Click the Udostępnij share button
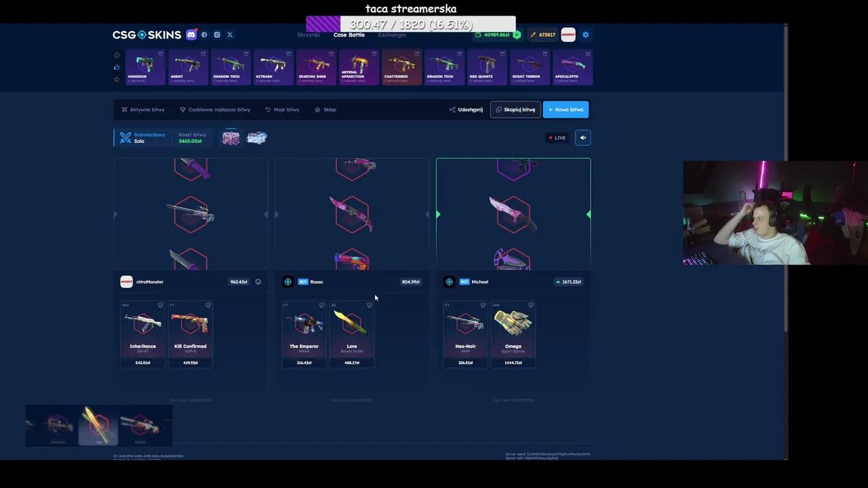Screen dimensions: 868x488 coord(466,109)
